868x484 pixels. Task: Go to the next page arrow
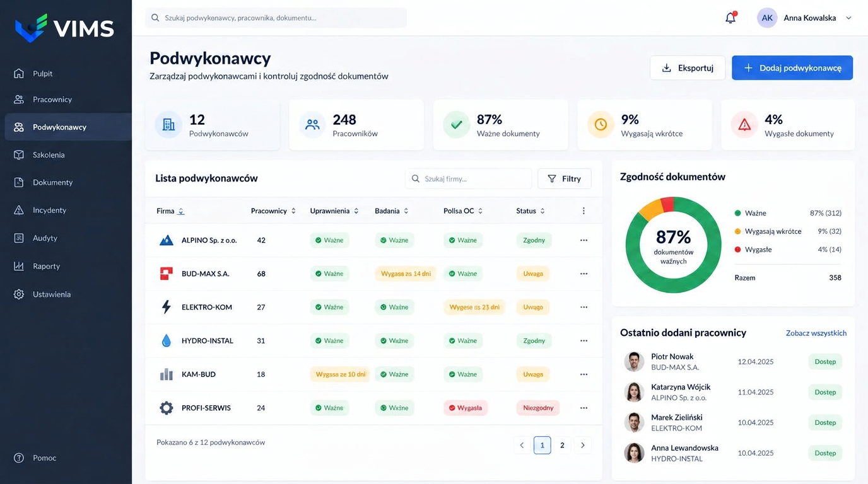pos(583,445)
